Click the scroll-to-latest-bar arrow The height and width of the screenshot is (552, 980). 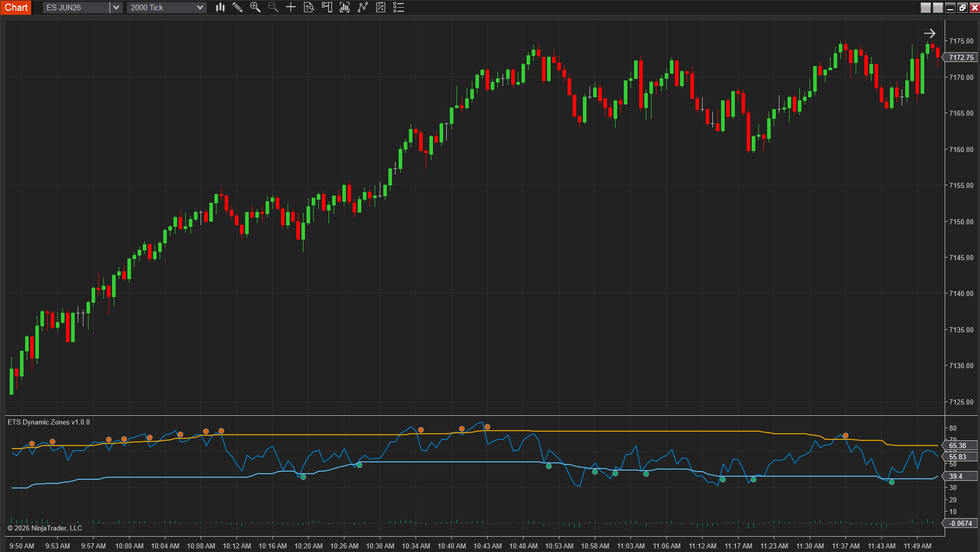(x=929, y=33)
